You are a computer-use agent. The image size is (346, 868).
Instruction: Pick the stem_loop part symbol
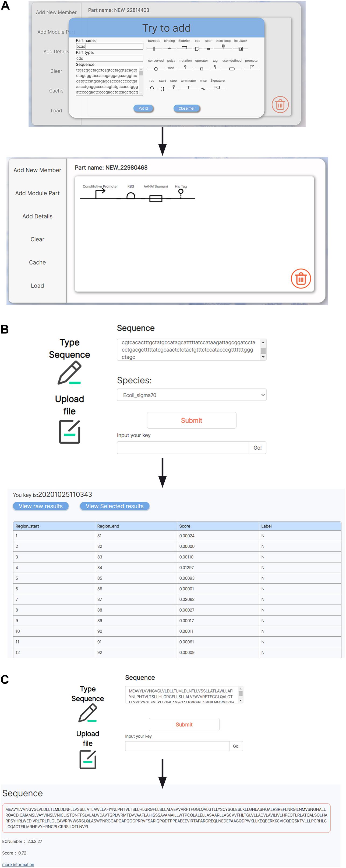223,47
